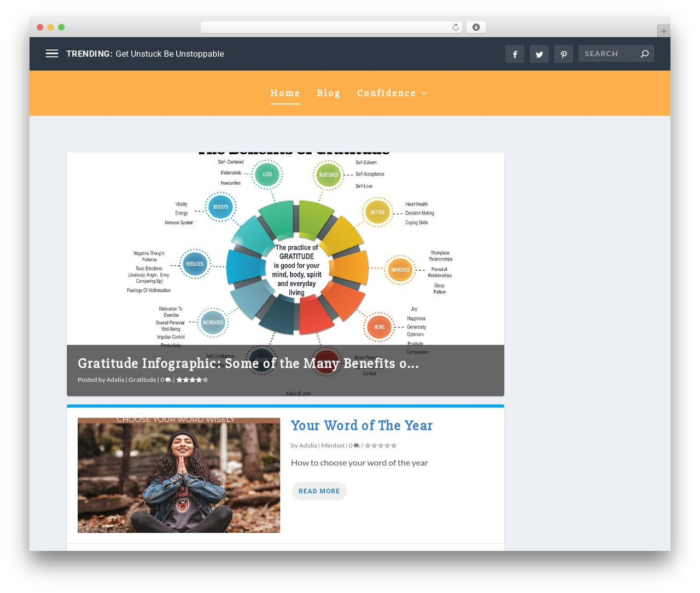Open the Blog menu item
This screenshot has height=593, width=700.
click(x=329, y=93)
